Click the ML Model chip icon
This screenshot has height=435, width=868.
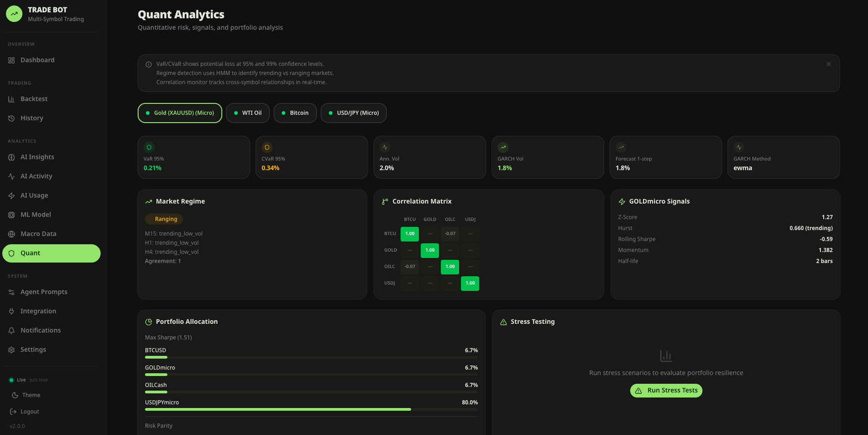click(x=11, y=215)
